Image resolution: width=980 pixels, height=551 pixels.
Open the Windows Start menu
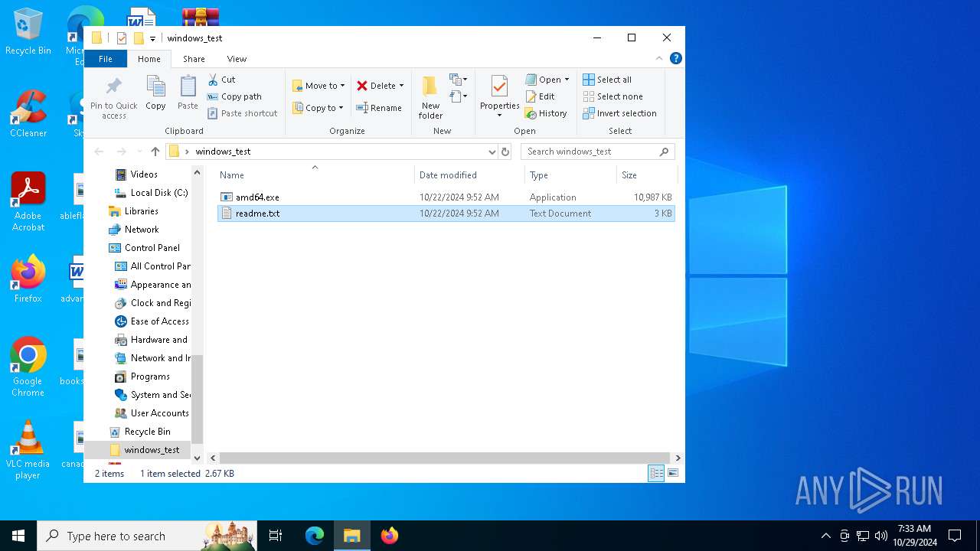point(18,536)
